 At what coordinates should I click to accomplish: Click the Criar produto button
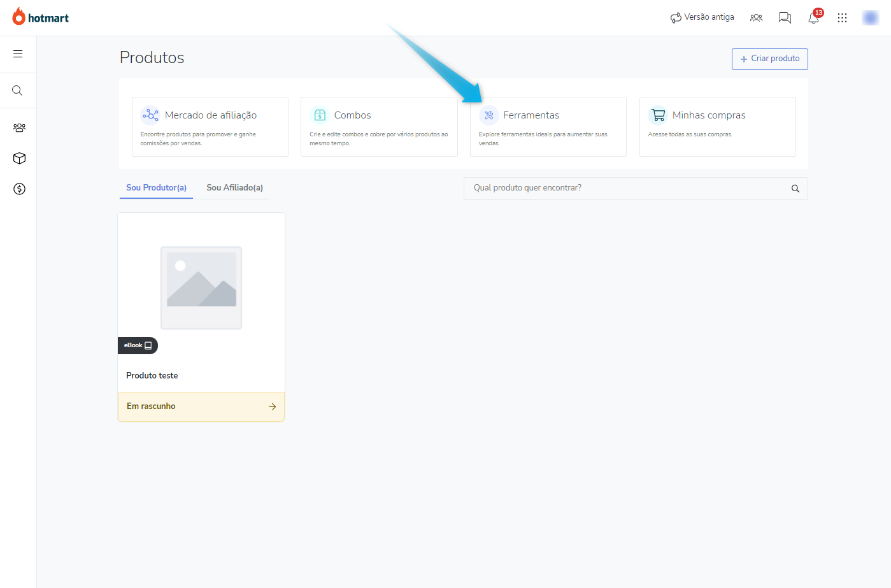[769, 59]
